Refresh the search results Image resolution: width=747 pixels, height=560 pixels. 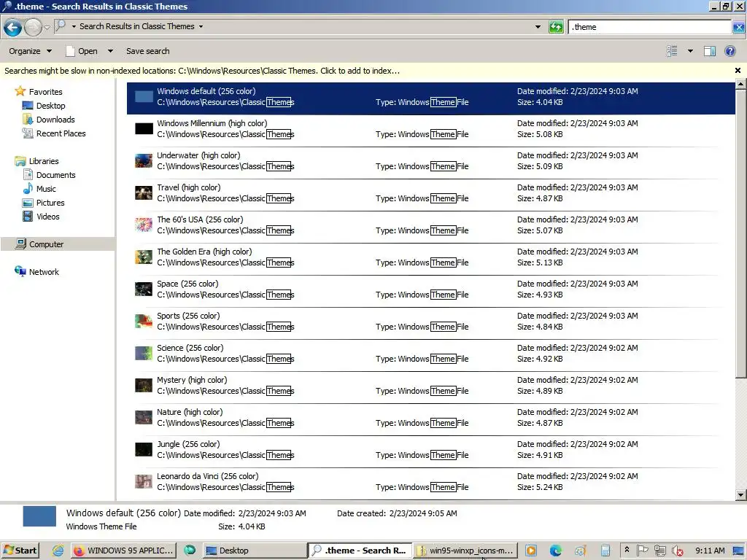[556, 27]
